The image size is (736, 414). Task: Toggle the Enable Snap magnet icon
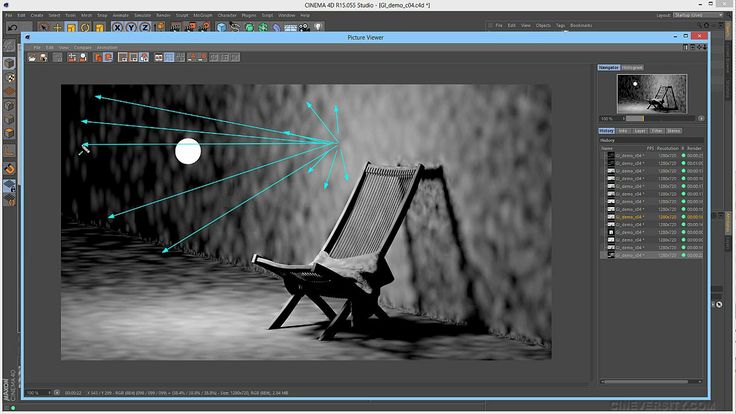click(x=9, y=169)
